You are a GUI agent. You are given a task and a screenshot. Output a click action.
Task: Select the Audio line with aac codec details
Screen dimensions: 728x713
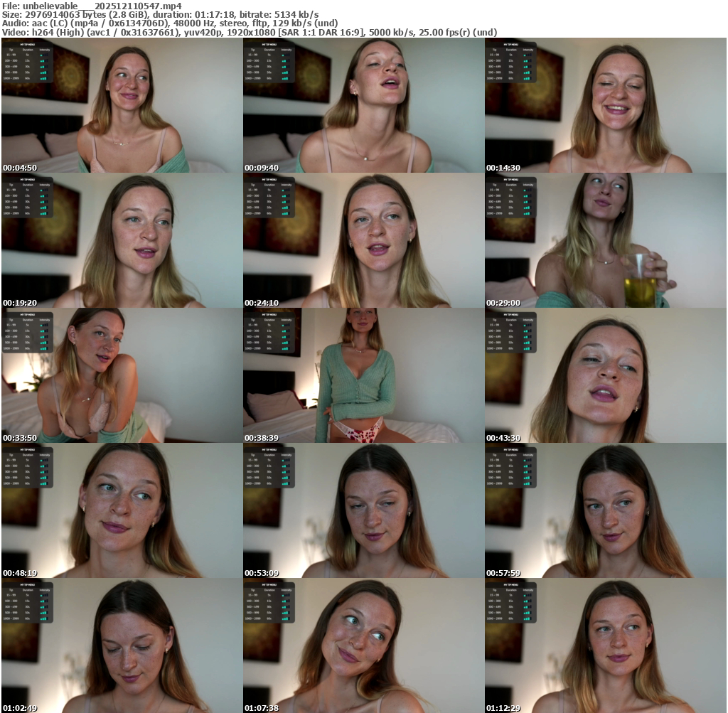click(170, 23)
